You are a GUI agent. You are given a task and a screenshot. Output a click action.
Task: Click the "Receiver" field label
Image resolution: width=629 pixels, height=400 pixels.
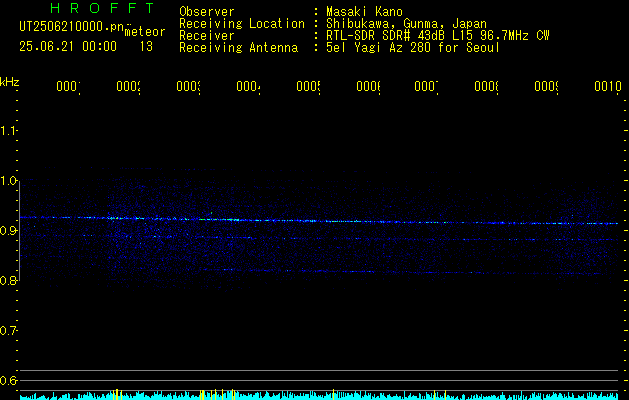(x=207, y=36)
